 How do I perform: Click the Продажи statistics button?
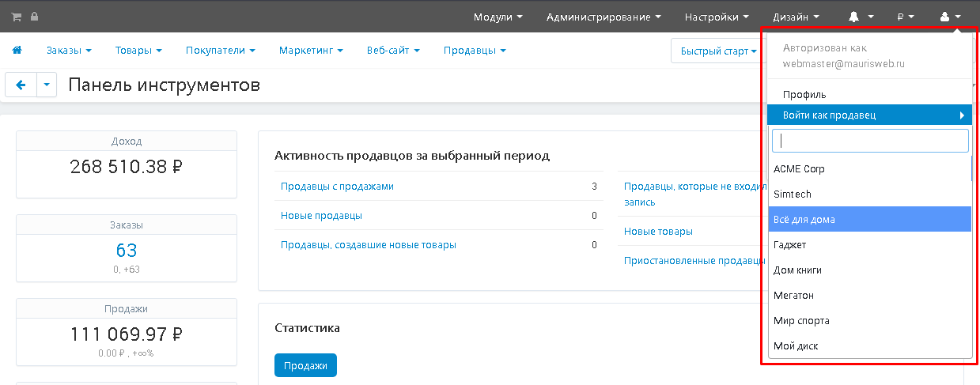(305, 365)
